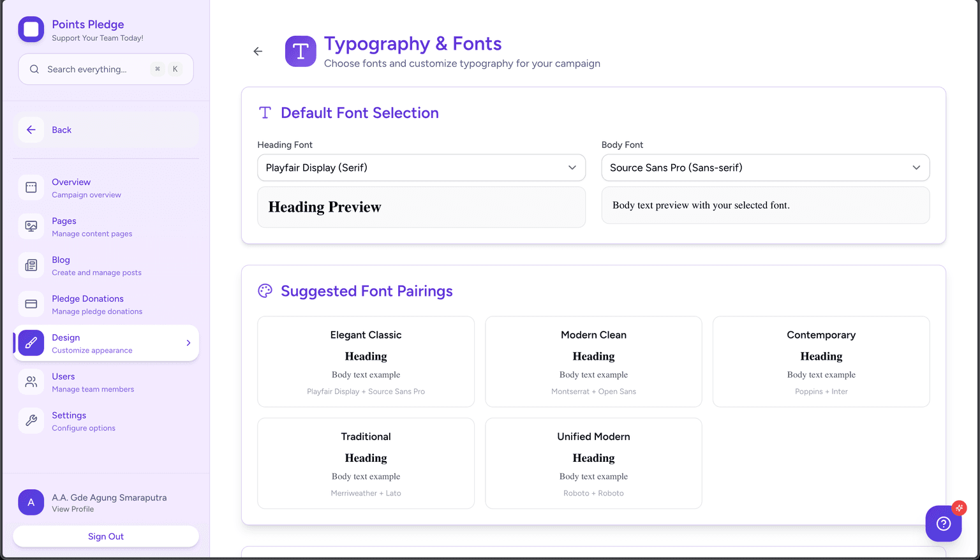The width and height of the screenshot is (980, 560).
Task: Open the help question mark button
Action: point(943,524)
